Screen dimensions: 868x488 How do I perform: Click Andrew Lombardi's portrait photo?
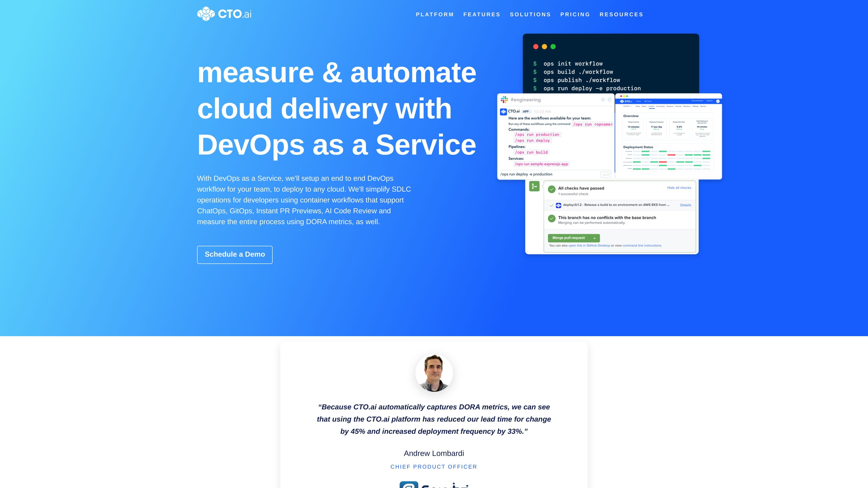click(434, 373)
